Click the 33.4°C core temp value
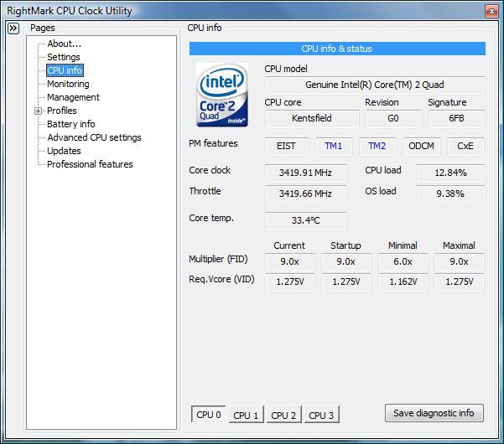The image size is (504, 444). (306, 221)
